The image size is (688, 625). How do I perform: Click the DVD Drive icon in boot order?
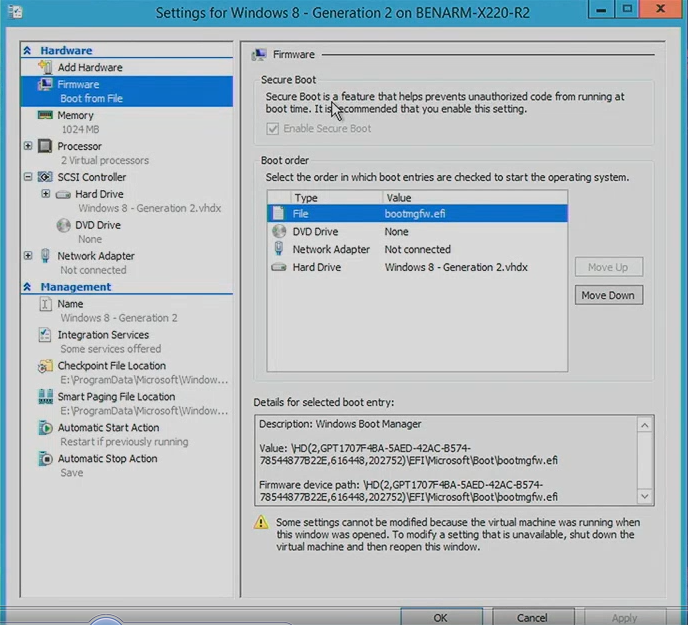[x=279, y=231]
